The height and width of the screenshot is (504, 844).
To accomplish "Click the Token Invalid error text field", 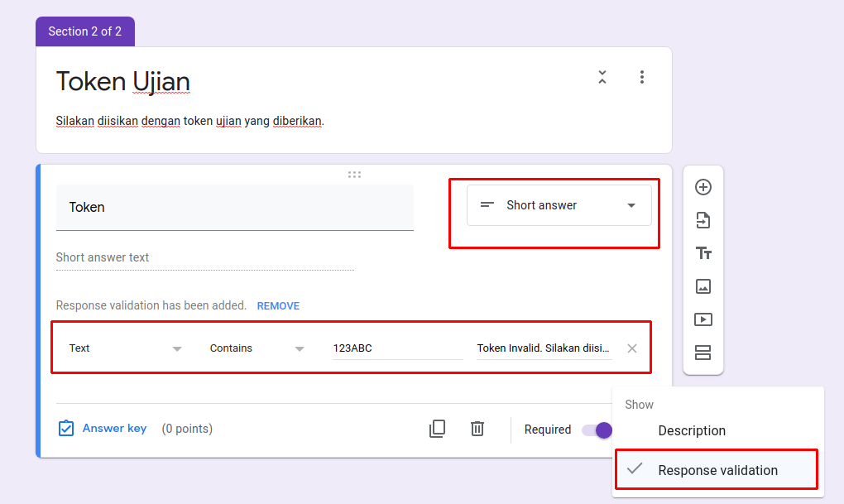I will 544,348.
